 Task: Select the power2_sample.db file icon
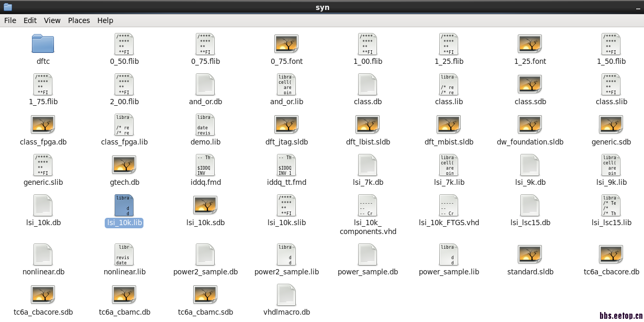point(205,254)
